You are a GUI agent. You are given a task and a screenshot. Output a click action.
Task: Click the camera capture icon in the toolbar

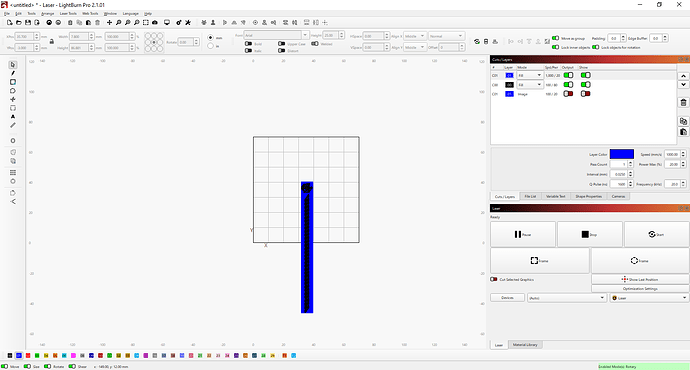click(x=155, y=22)
